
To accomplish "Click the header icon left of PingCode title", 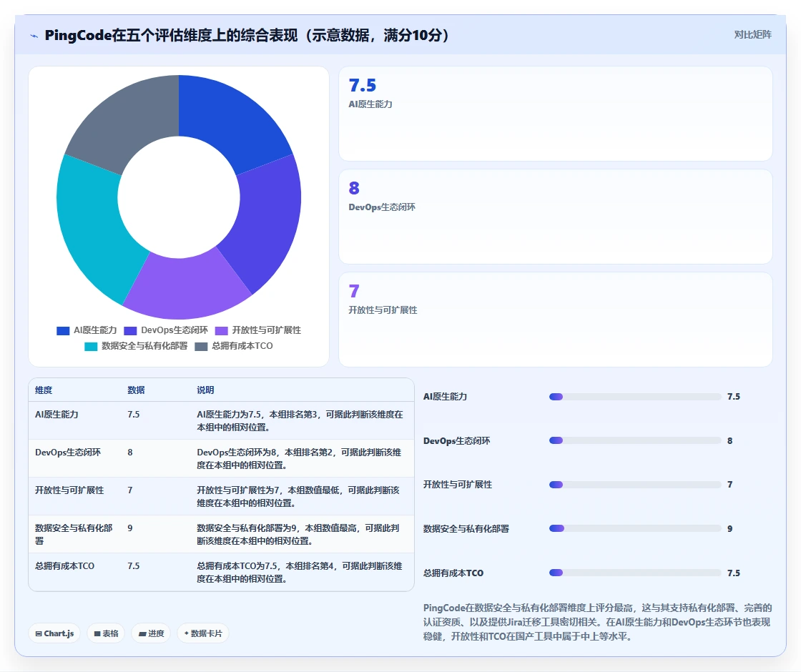I will pyautogui.click(x=34, y=36).
